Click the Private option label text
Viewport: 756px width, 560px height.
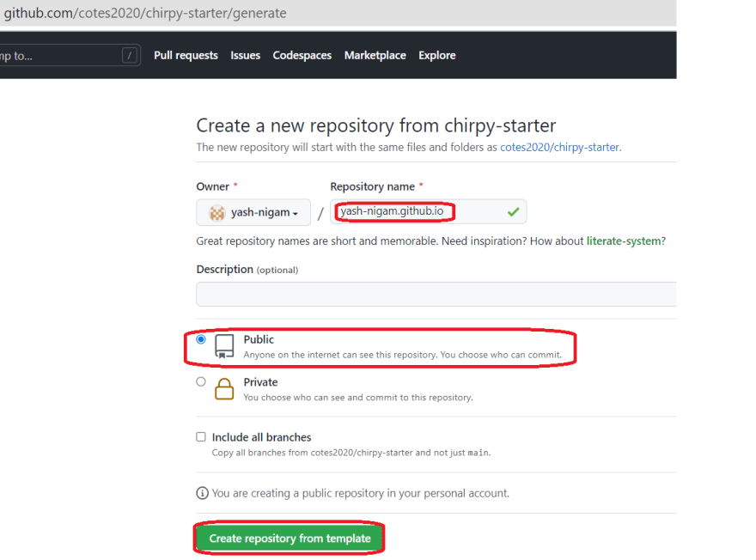point(260,382)
